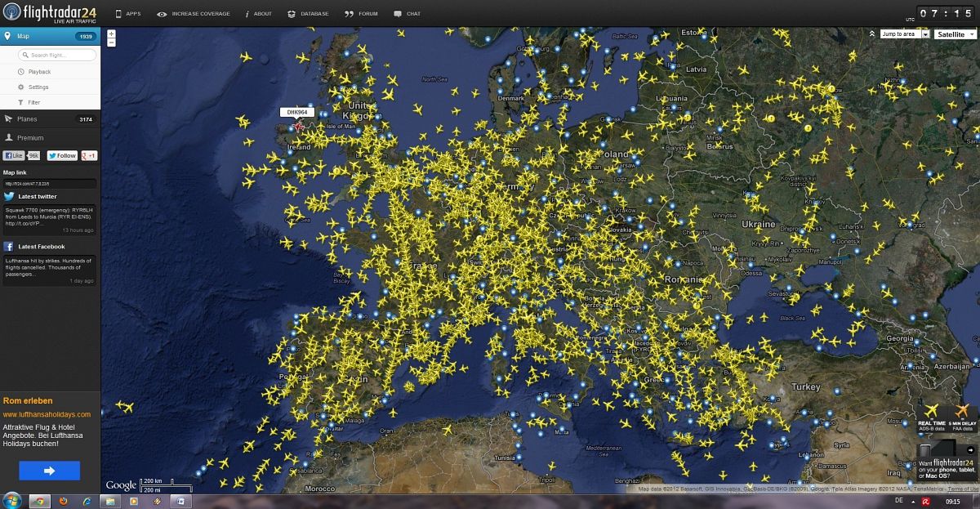Select the Planes tab in sidebar
The height and width of the screenshot is (509, 980).
click(x=27, y=119)
